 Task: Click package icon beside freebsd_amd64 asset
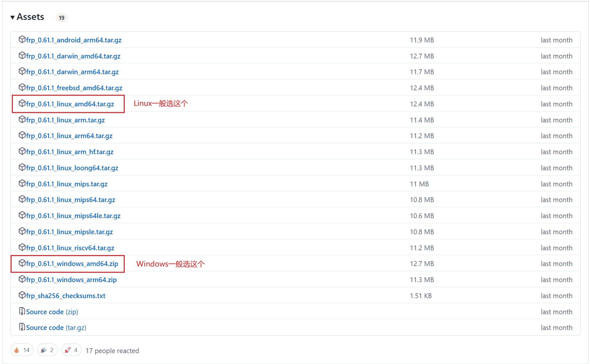click(22, 87)
